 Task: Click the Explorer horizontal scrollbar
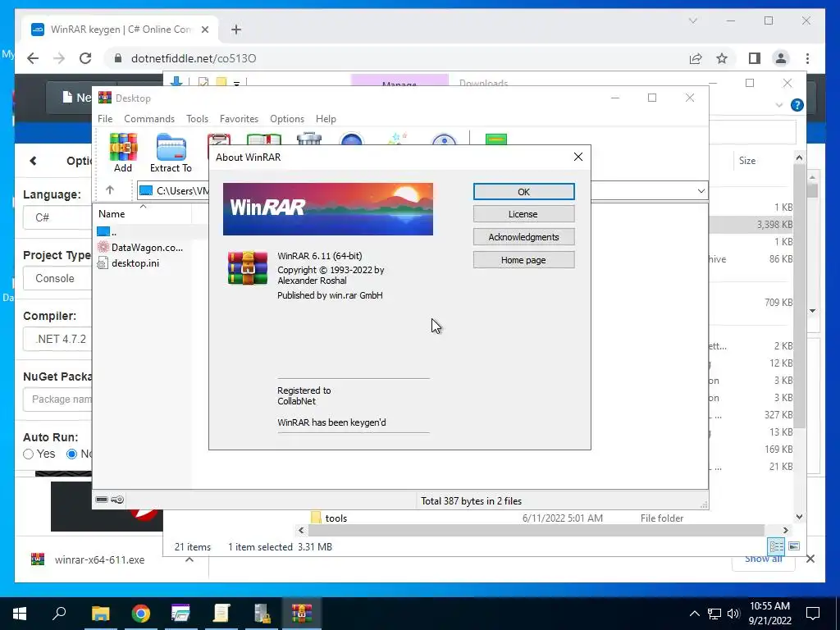(536, 530)
